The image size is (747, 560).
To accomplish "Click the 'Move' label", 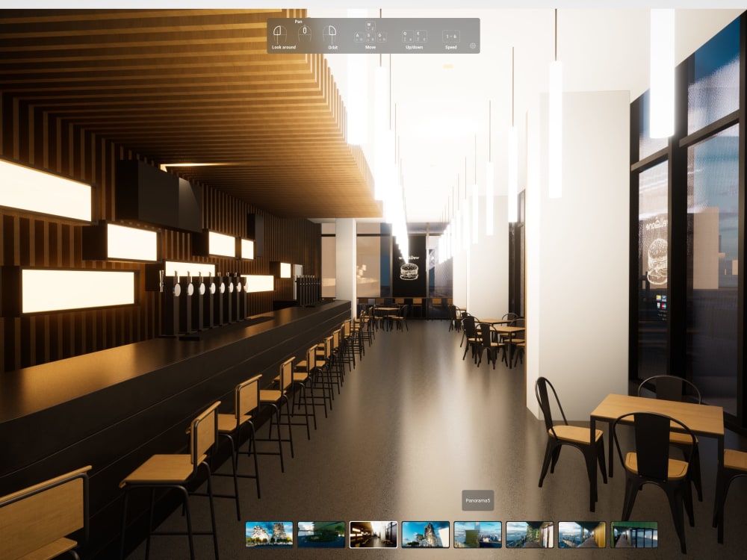I will (x=371, y=47).
